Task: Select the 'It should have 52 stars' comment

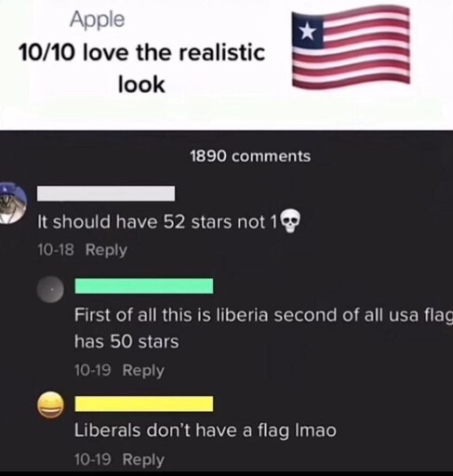Action: pos(169,222)
